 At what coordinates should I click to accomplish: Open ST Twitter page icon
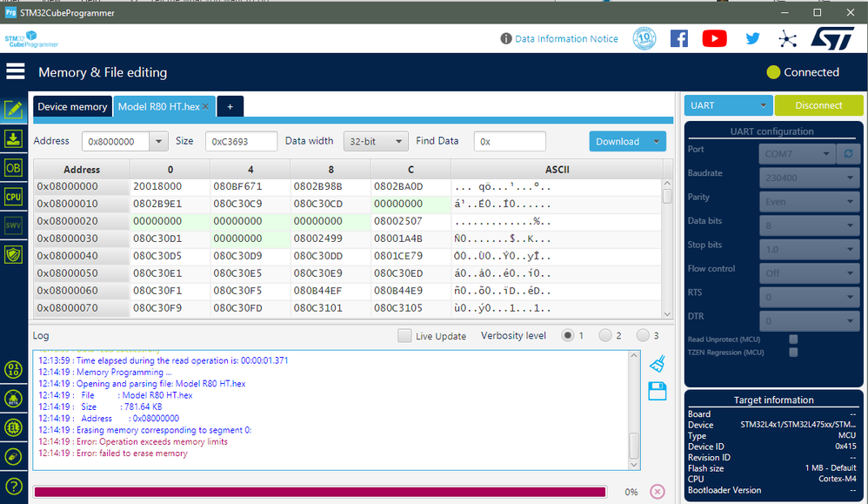coord(752,39)
